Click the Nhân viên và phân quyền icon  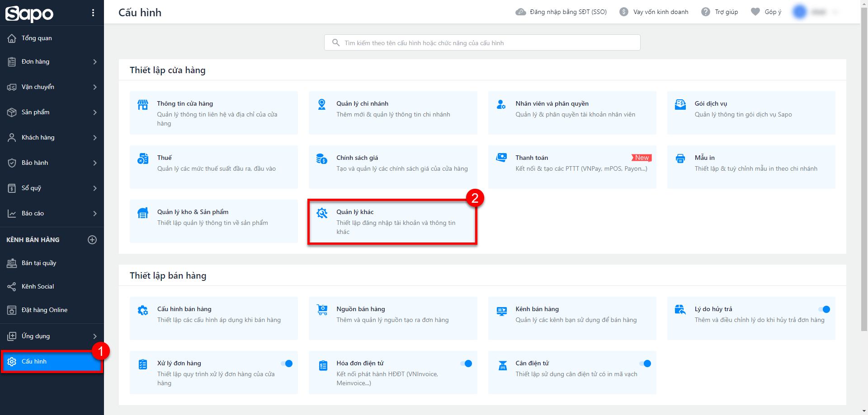tap(501, 105)
